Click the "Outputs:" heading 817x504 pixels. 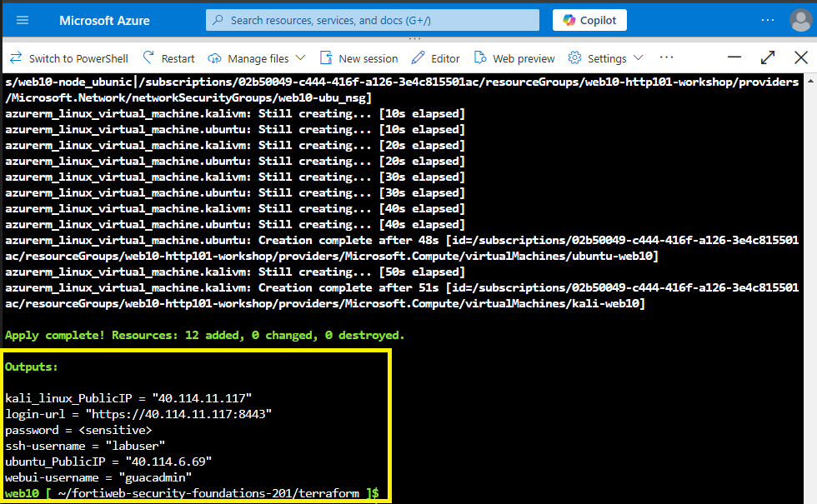[32, 367]
